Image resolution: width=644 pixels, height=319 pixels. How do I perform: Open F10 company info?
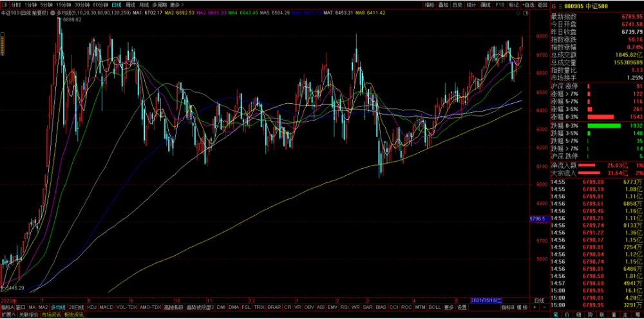coord(500,5)
